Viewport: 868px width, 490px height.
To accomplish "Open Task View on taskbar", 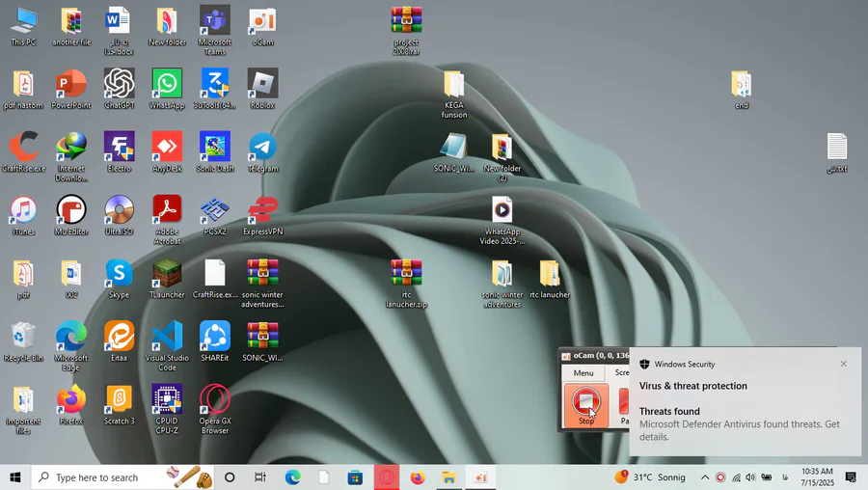I will [259, 477].
